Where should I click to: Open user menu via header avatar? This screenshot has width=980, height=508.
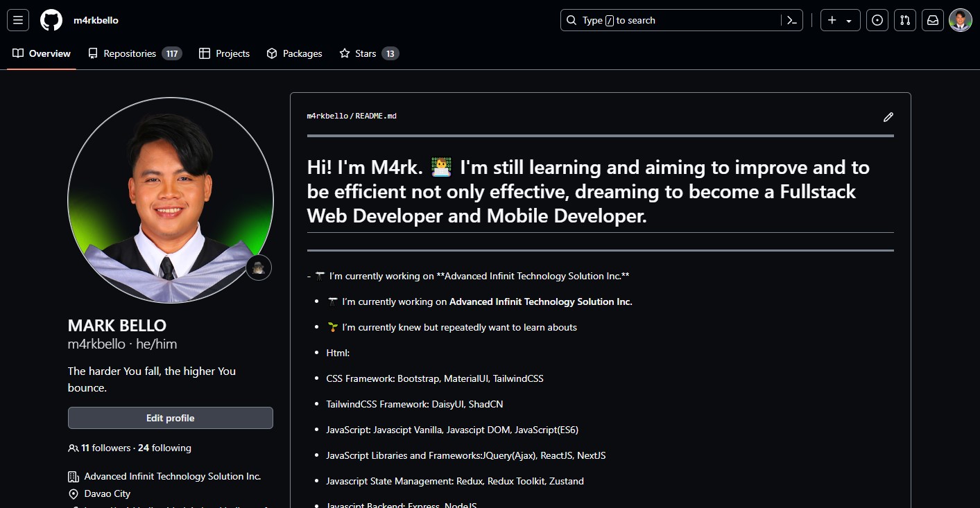point(961,20)
